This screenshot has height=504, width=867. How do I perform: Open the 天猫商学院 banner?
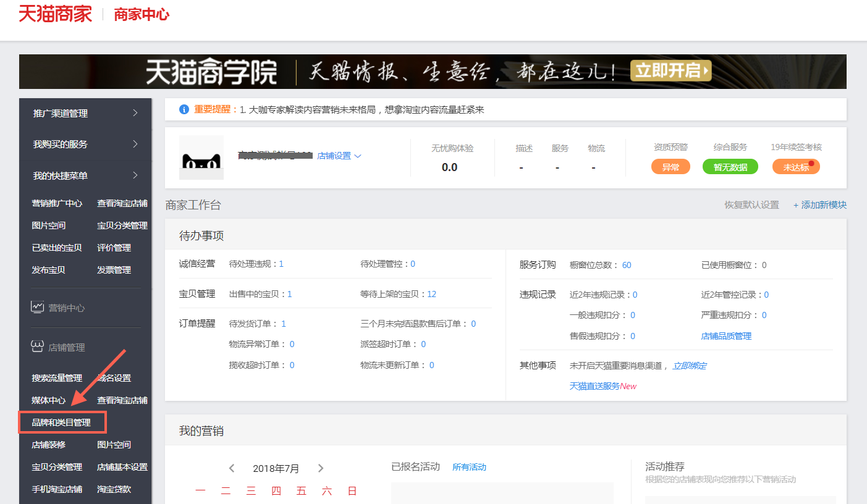click(433, 72)
